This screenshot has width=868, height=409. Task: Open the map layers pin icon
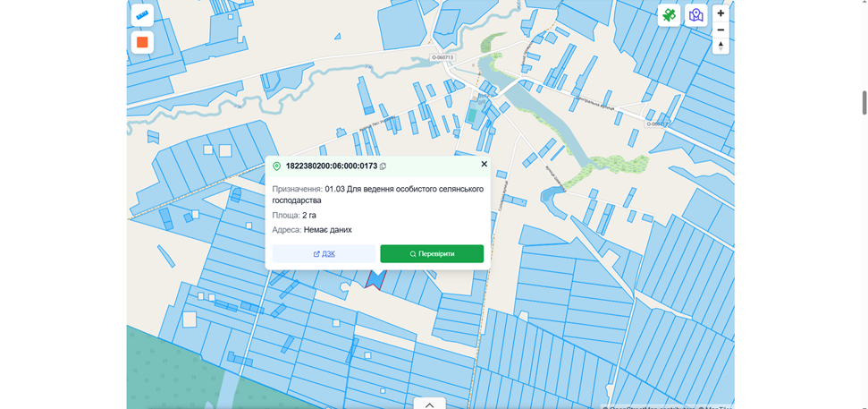[695, 15]
